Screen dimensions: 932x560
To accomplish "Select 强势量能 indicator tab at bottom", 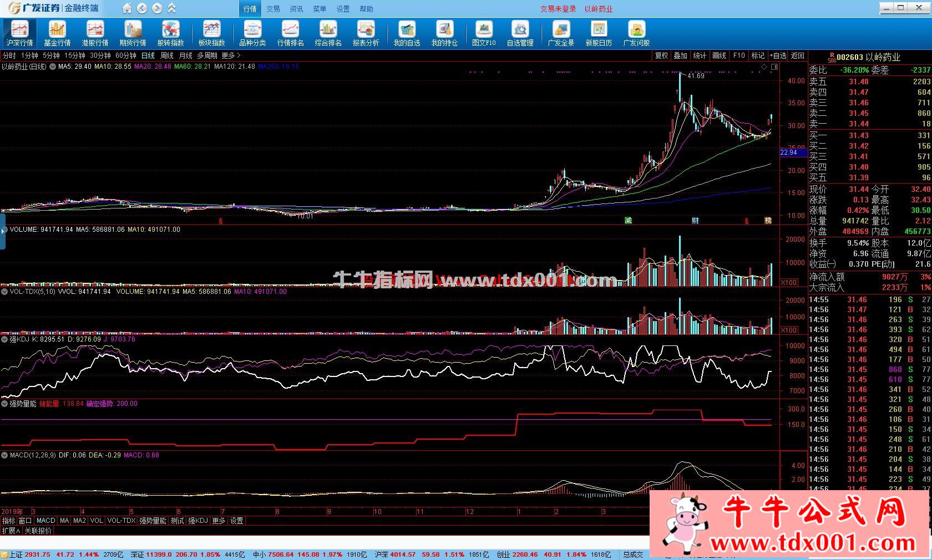I will tap(153, 521).
